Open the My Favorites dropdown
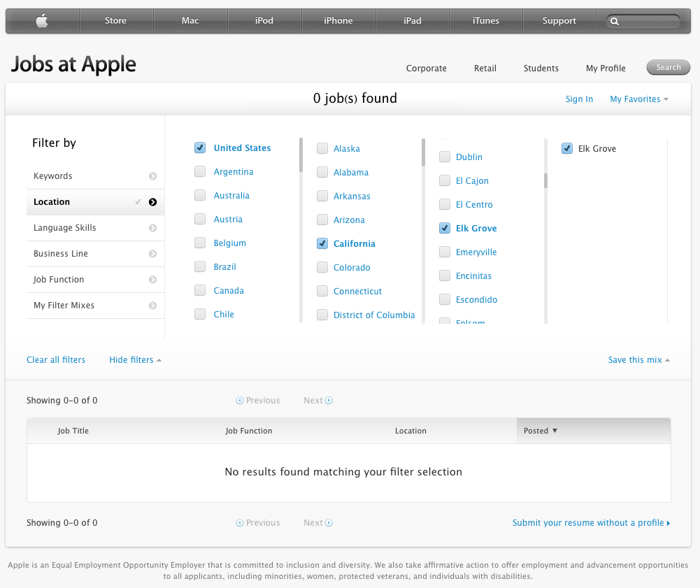The width and height of the screenshot is (700, 588). tap(639, 99)
